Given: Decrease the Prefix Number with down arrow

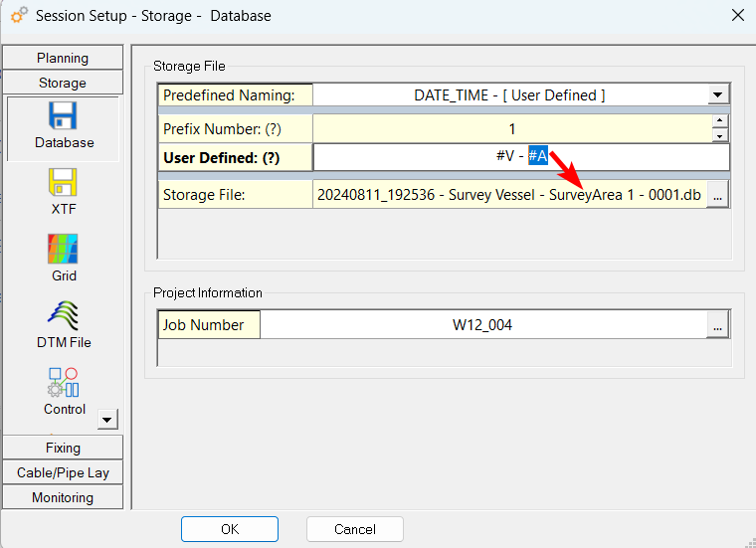Looking at the screenshot, I should pos(720,134).
